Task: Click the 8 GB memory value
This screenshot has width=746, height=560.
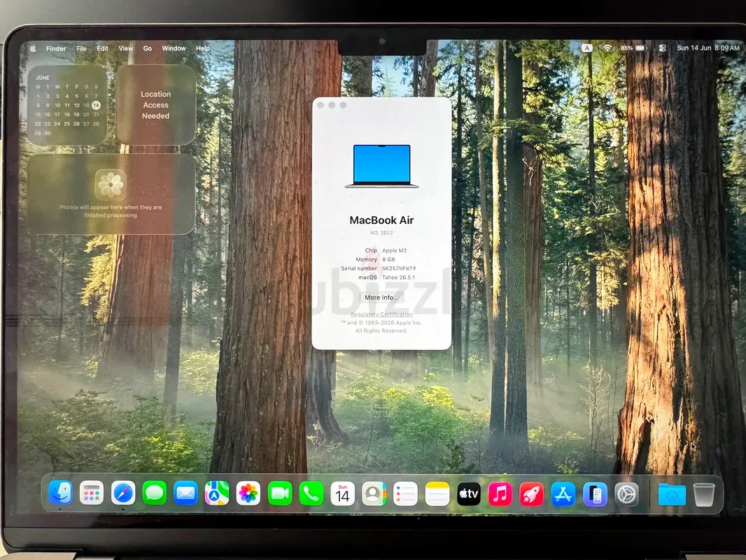Action: point(388,259)
